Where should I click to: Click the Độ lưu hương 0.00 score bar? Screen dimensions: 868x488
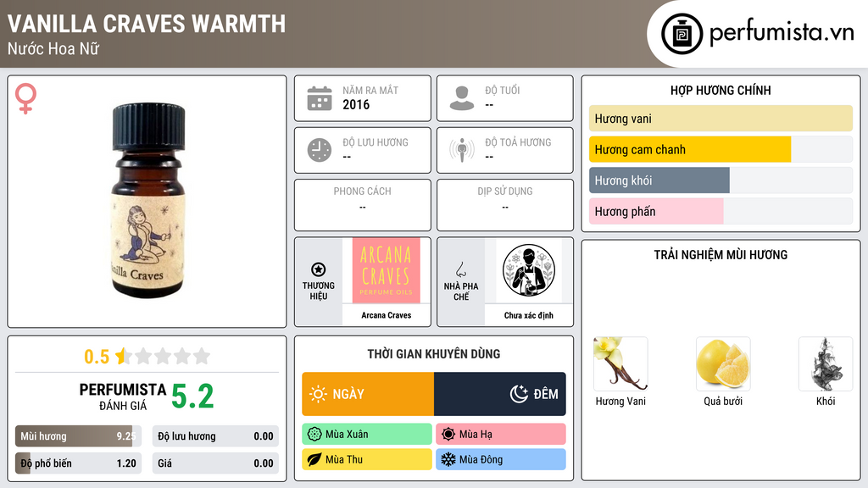[215, 436]
